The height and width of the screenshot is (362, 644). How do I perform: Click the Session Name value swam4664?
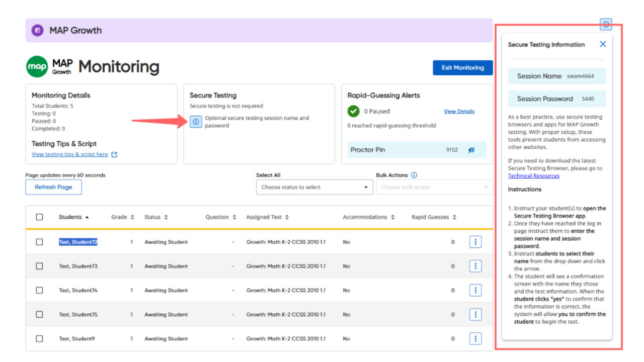(580, 76)
